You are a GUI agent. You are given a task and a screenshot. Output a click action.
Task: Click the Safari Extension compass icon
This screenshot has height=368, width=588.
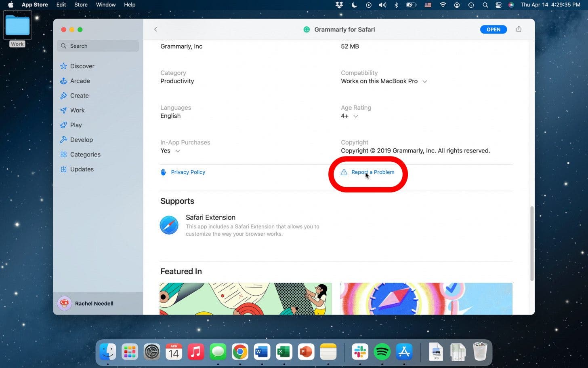[x=169, y=225]
